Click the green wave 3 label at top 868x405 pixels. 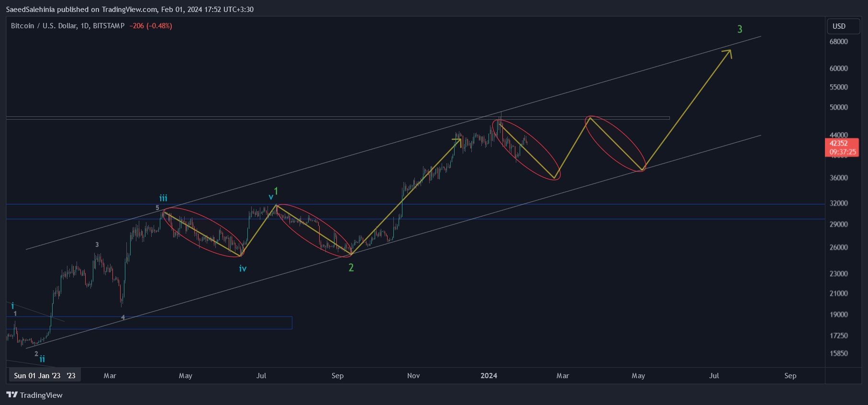[740, 29]
